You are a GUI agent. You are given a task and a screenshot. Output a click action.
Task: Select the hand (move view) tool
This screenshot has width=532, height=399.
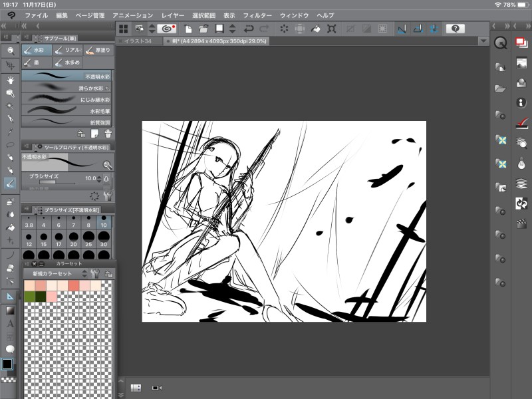coord(11,79)
